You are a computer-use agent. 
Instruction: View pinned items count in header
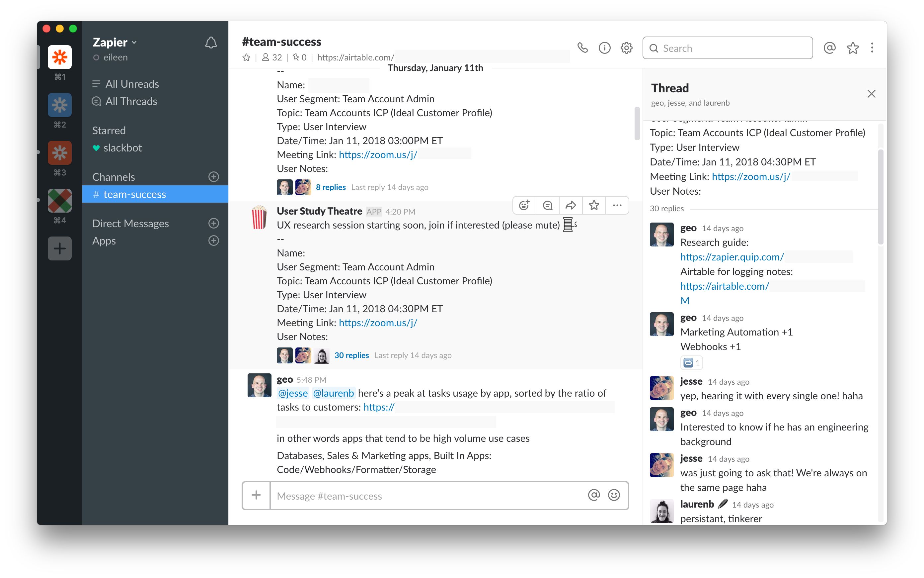point(300,57)
